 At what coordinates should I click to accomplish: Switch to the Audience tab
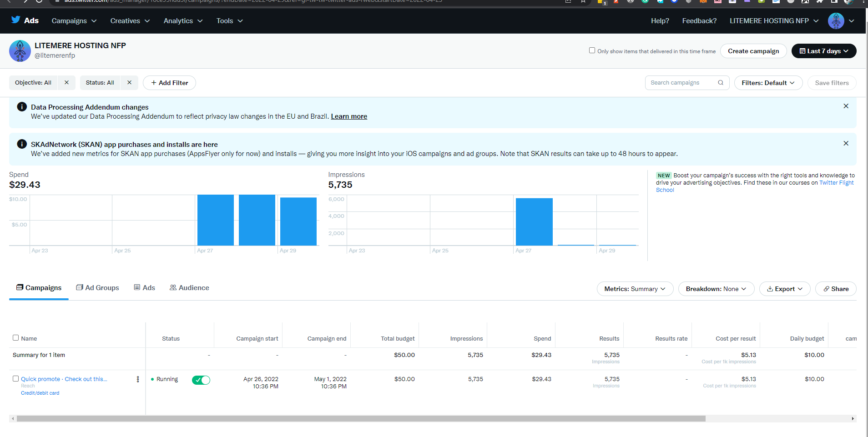click(189, 288)
